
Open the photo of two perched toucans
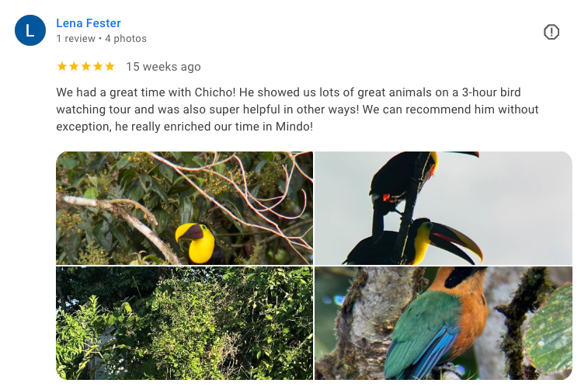pos(444,207)
